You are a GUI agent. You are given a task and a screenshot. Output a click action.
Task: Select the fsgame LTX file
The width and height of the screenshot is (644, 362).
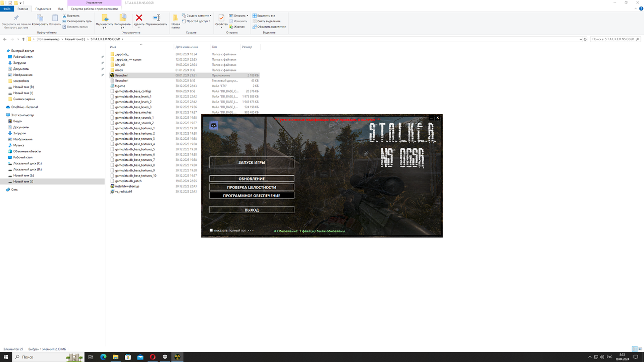(x=120, y=86)
